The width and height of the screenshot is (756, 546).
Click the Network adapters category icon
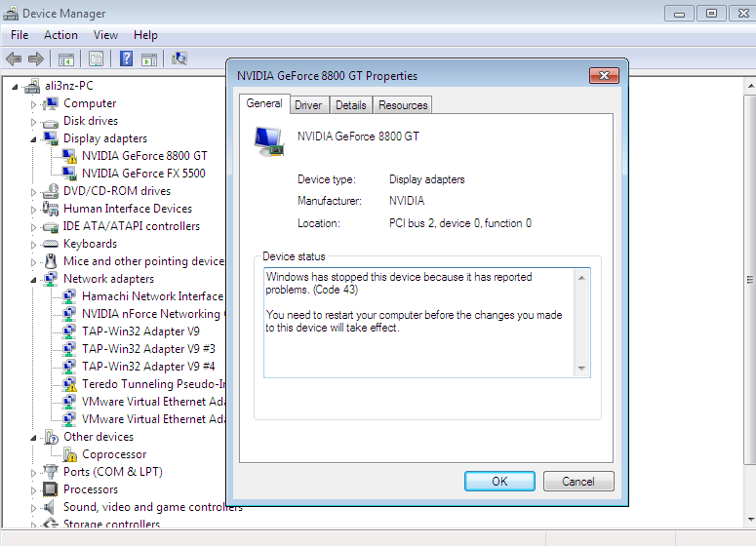coord(50,279)
